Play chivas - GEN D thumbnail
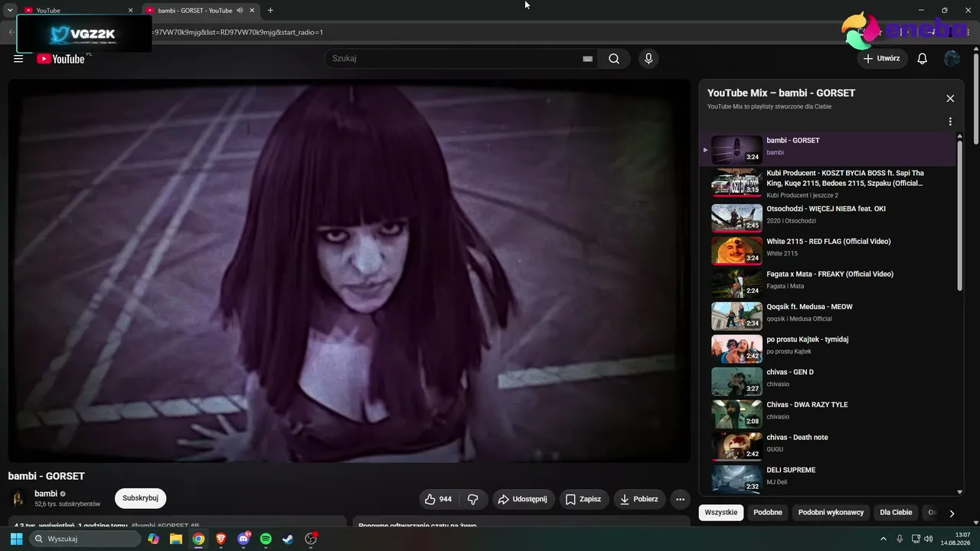Screen dimensions: 980x551 tap(737, 381)
